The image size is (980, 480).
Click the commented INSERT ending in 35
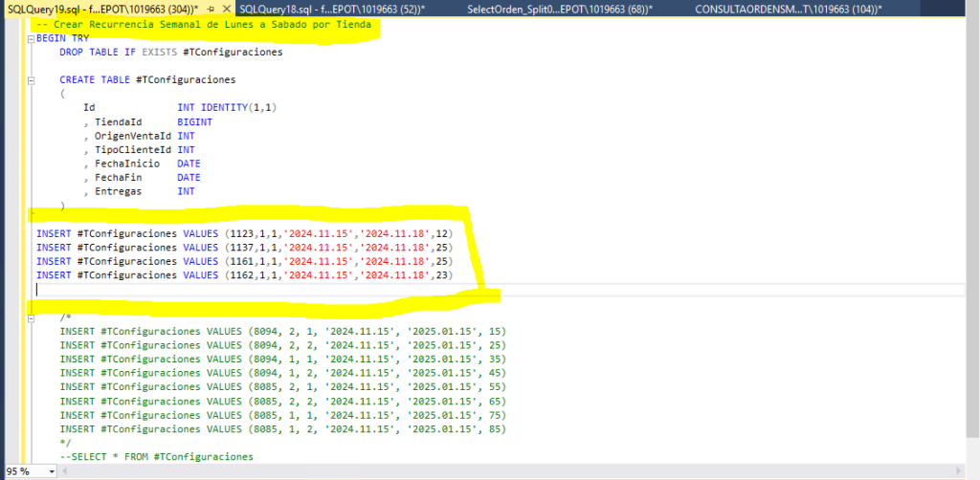(x=283, y=359)
